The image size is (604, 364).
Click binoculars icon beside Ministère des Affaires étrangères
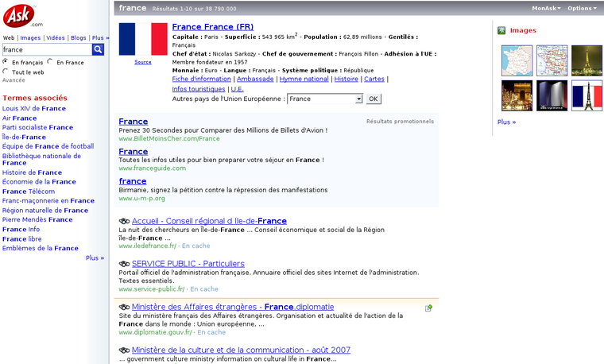(124, 307)
